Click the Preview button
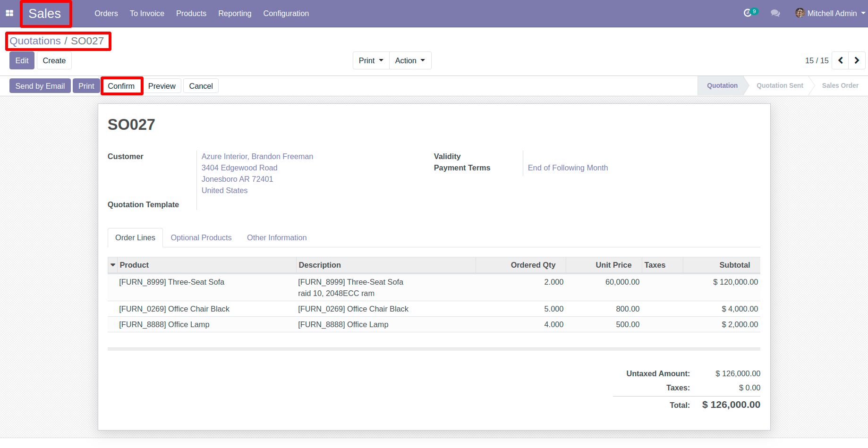Image resolution: width=868 pixels, height=448 pixels. [162, 86]
